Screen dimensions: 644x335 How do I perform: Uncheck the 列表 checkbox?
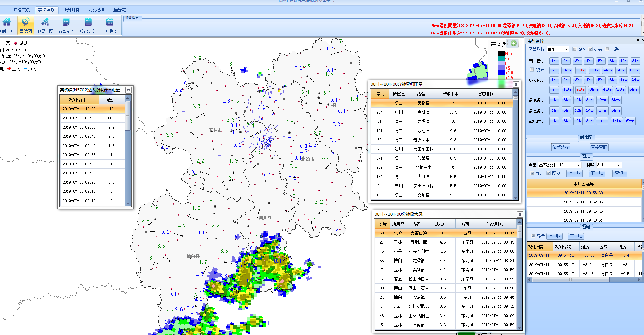(x=591, y=49)
